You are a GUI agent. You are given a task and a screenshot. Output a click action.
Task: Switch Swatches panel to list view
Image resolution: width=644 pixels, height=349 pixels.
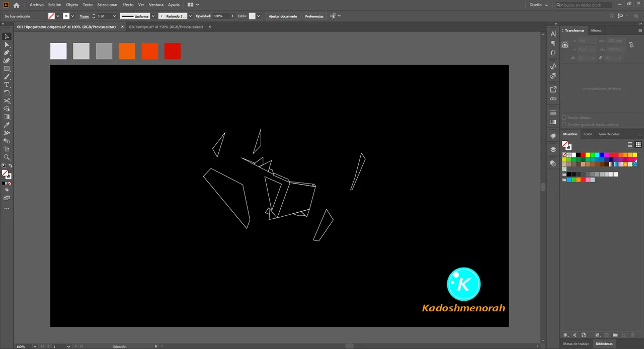coord(630,145)
